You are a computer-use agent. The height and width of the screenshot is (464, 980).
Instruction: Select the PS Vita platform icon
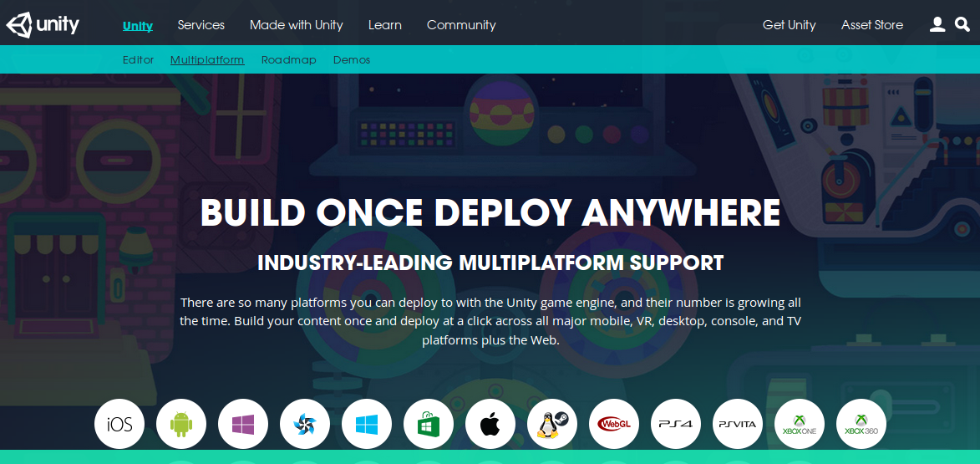coord(738,424)
